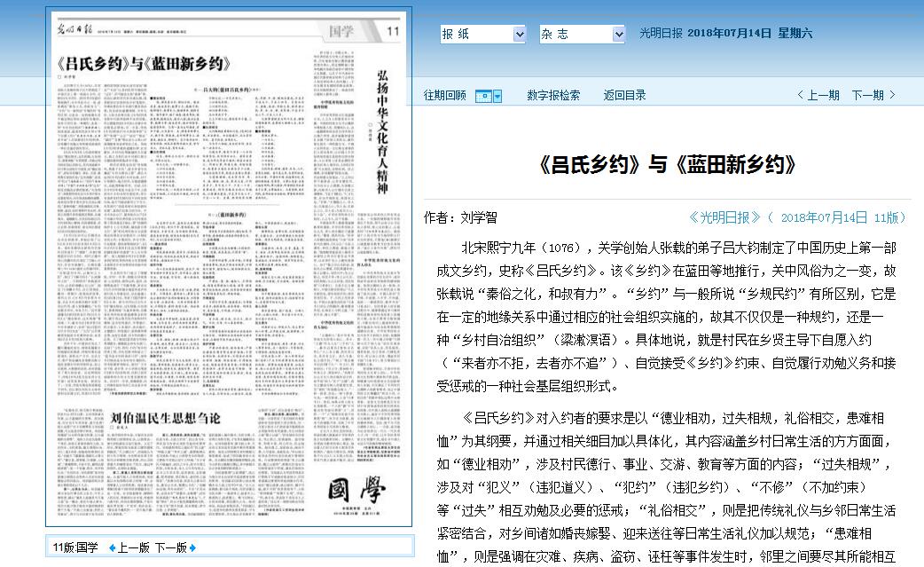Screen dimensions: 924x567
Task: Click the paragraph beginning 北宋熙宁九年
Action: (666, 317)
